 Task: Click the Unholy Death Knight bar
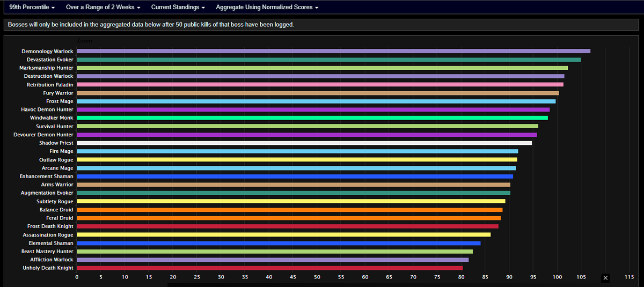[269, 268]
